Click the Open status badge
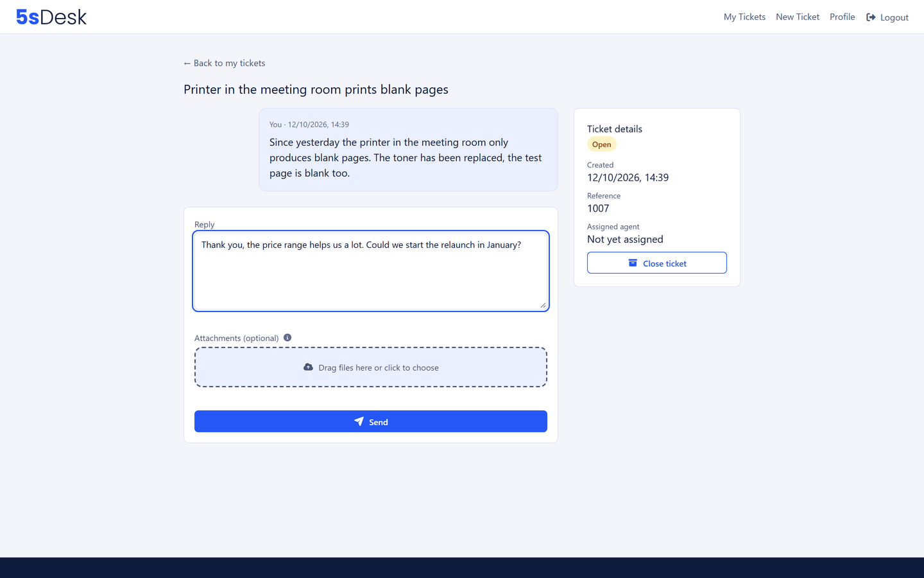This screenshot has width=924, height=578. (602, 144)
